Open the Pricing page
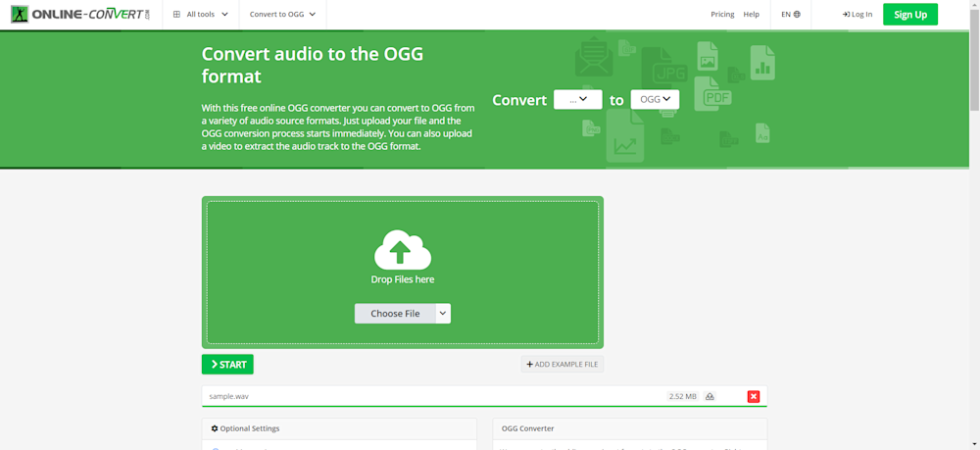This screenshot has height=450, width=980. (722, 15)
